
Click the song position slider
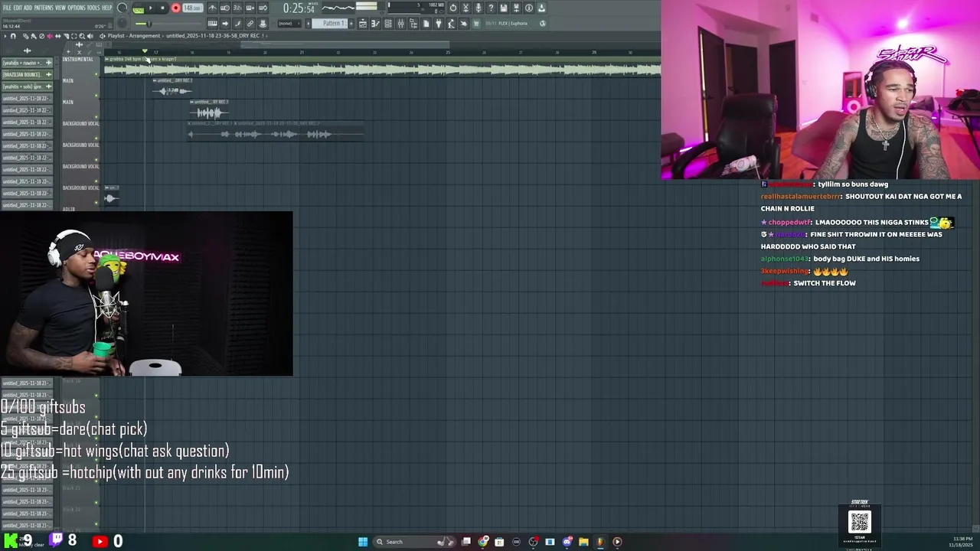click(168, 24)
